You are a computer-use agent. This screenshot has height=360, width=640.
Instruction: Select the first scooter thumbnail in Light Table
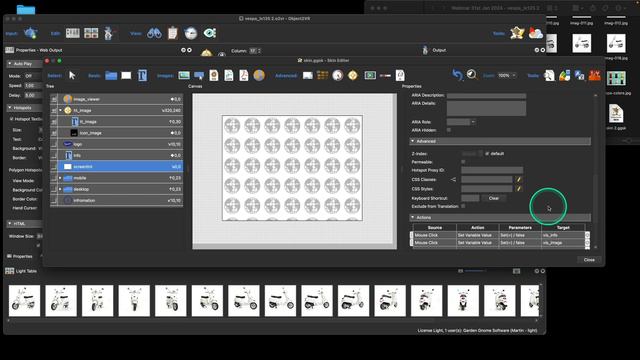point(24,301)
